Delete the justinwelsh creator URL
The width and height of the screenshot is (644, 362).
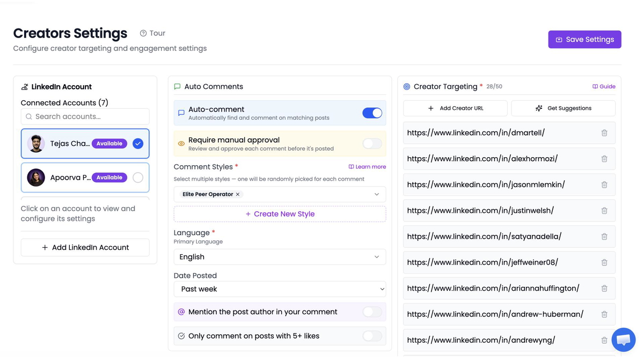[x=604, y=211]
